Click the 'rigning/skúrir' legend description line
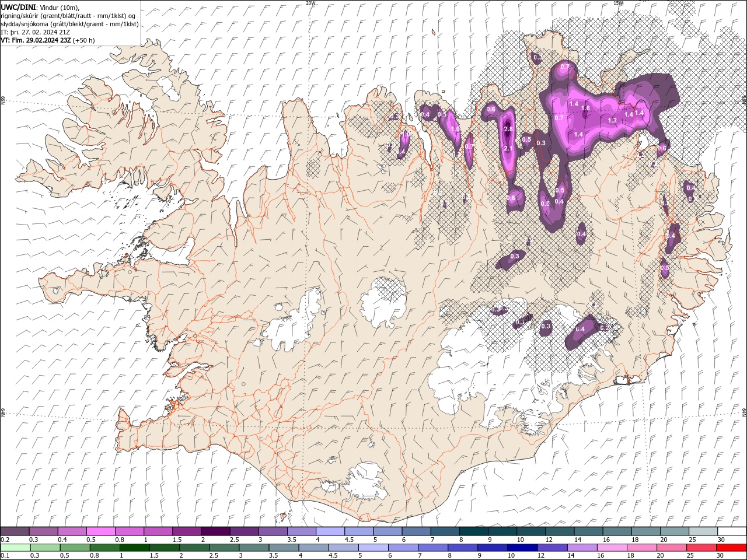This screenshot has height=560, width=747. 68,15
